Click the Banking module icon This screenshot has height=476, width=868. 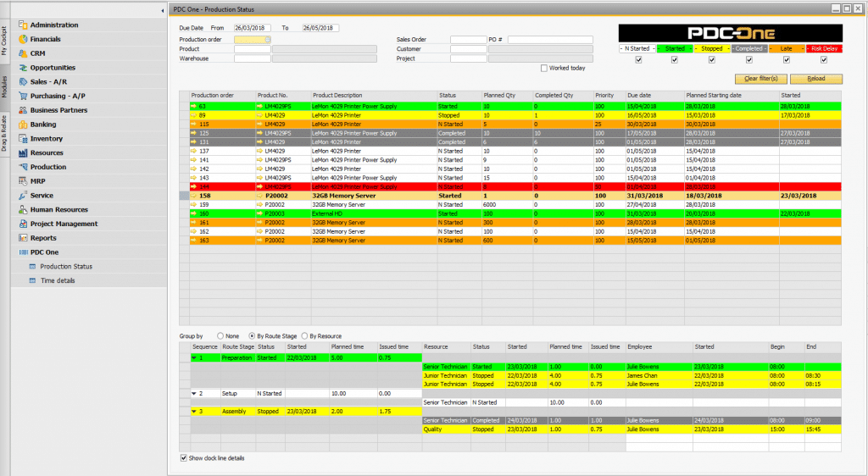tap(23, 125)
